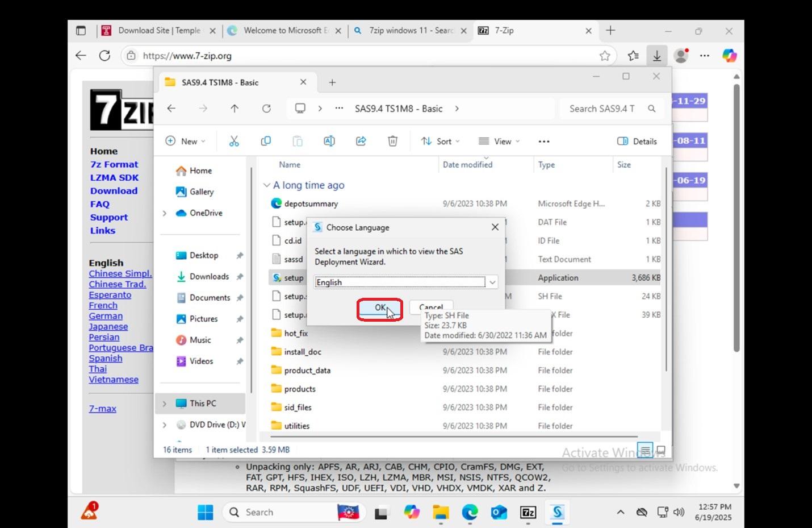Toggle the Details pane in File Explorer

637,142
